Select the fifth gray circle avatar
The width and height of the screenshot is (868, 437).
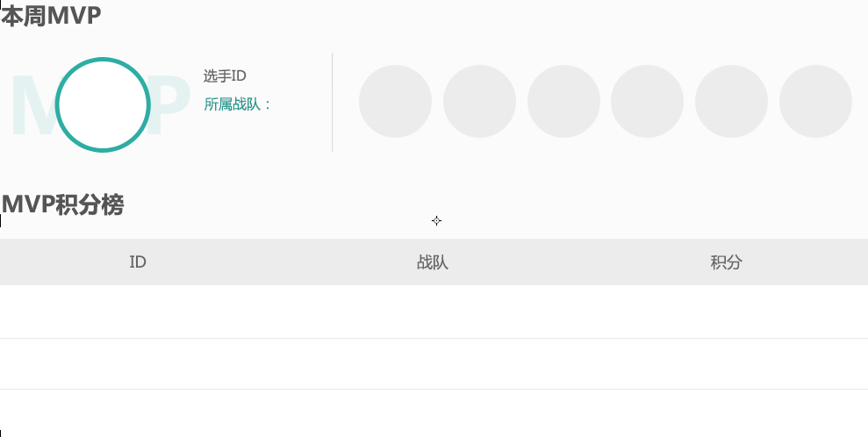pos(731,102)
